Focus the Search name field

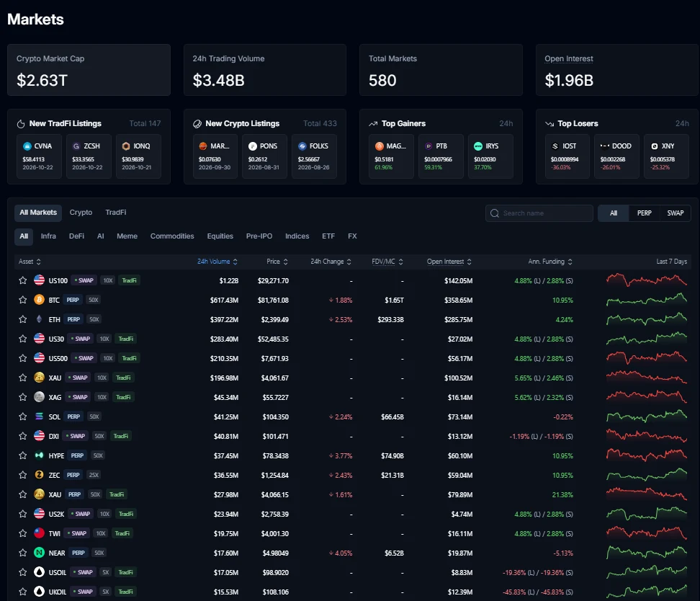point(539,213)
